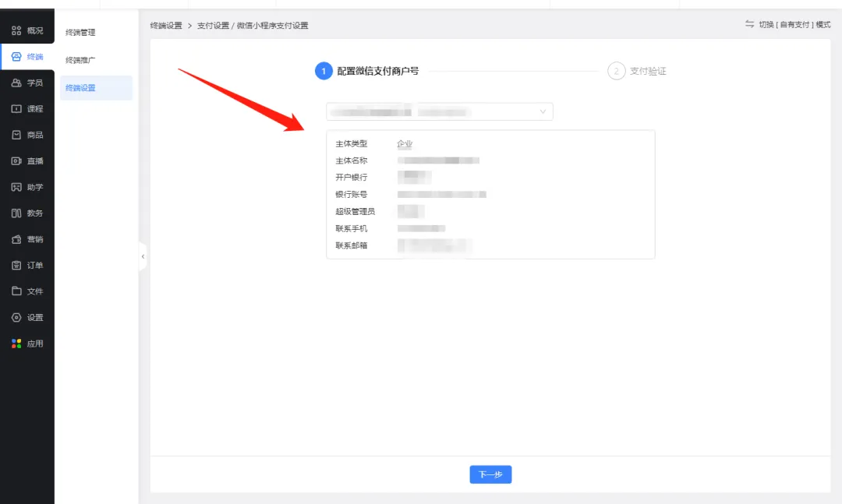Click the 商品 products icon
This screenshot has height=504, width=842.
tap(16, 135)
